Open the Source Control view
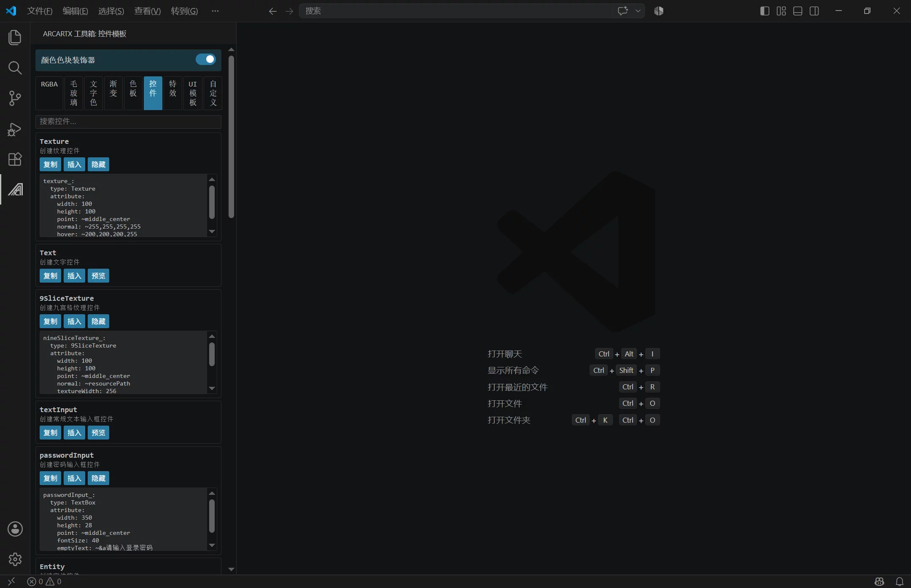Image resolution: width=911 pixels, height=588 pixels. click(15, 98)
